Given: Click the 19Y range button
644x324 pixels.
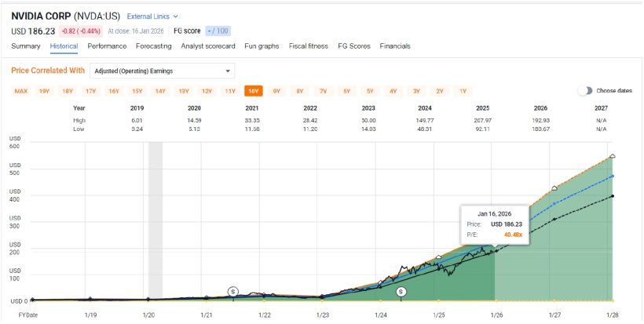Looking at the screenshot, I should point(44,91).
